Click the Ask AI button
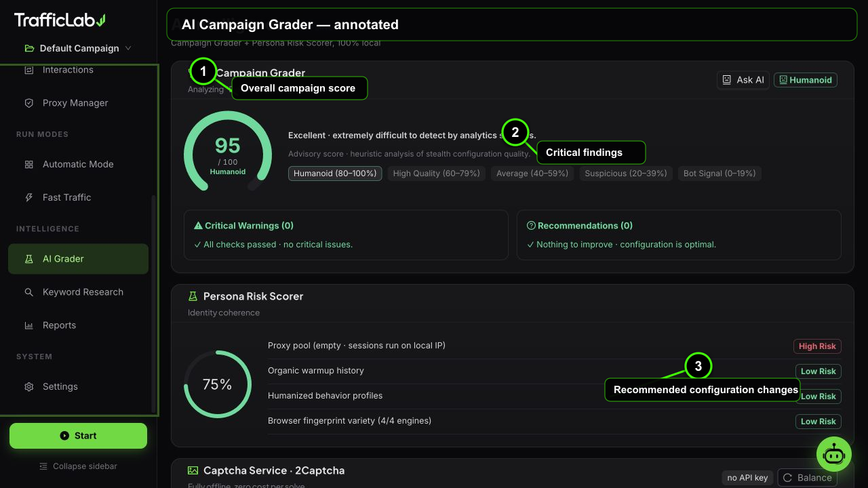The height and width of the screenshot is (488, 868). click(743, 80)
